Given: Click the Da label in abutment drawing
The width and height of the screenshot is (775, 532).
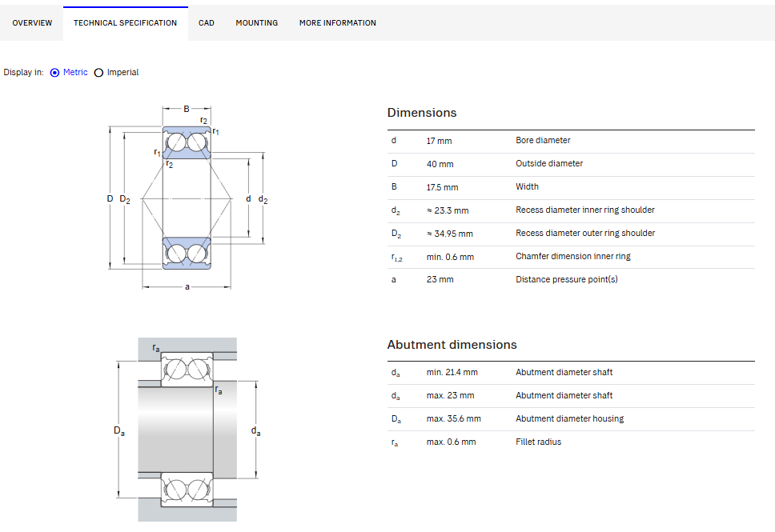Looking at the screenshot, I should 119,430.
